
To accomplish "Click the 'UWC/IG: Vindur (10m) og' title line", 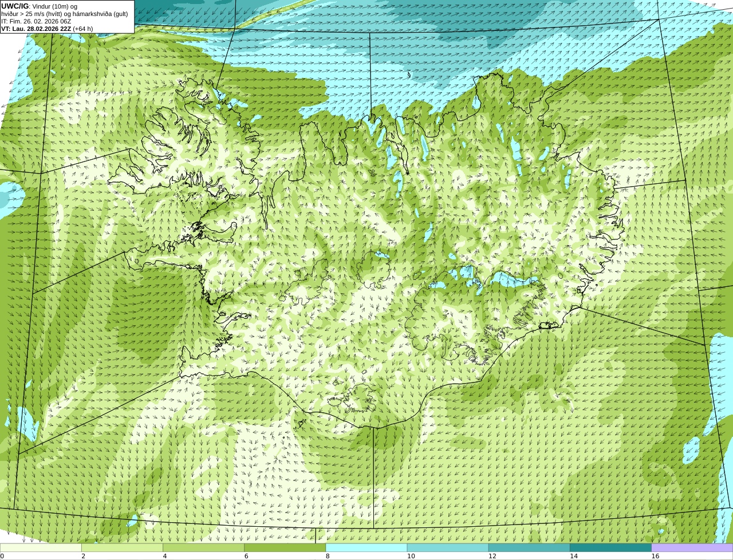I will pyautogui.click(x=39, y=6).
